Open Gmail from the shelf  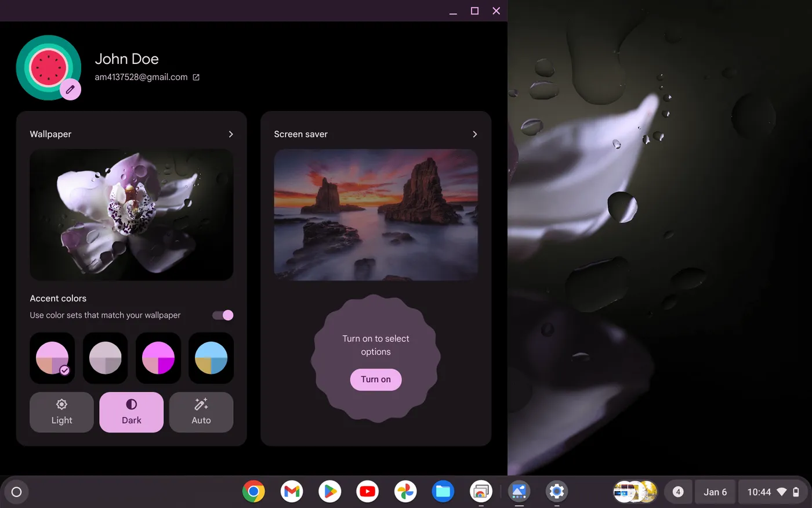292,492
